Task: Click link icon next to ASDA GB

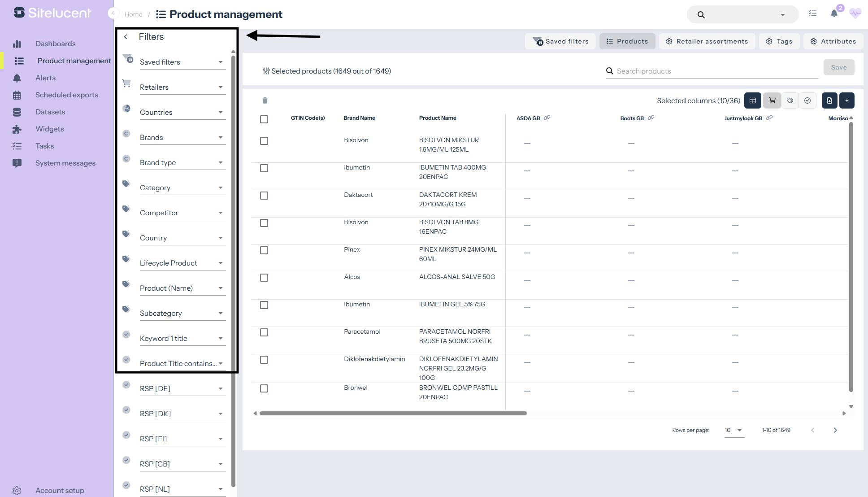Action: [547, 118]
